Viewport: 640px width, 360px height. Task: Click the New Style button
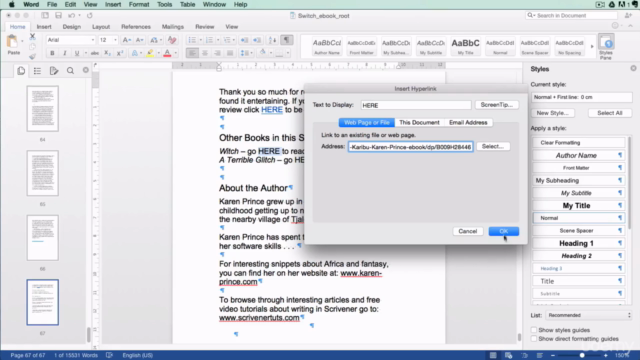(552, 113)
